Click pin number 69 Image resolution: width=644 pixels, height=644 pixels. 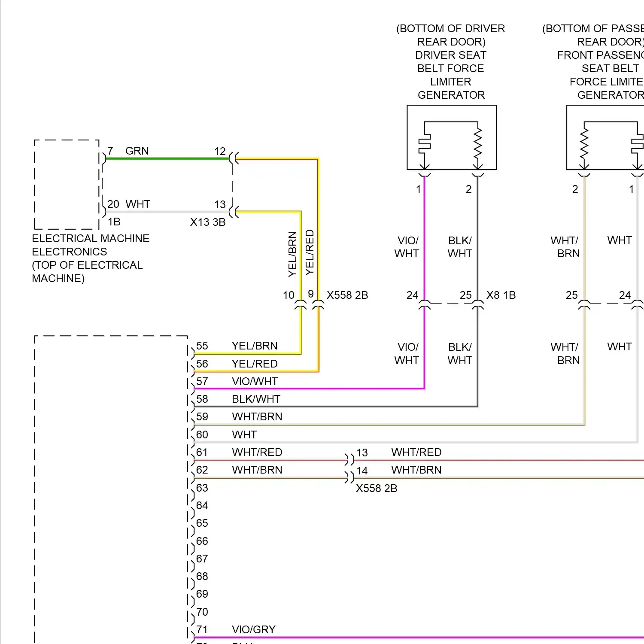(x=202, y=594)
